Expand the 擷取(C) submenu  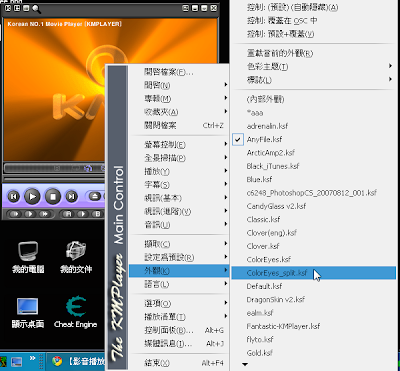coord(179,244)
